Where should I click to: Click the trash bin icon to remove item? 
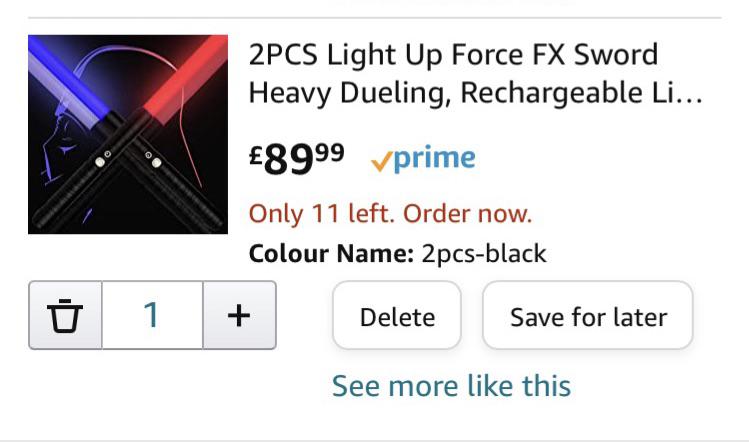coord(65,315)
